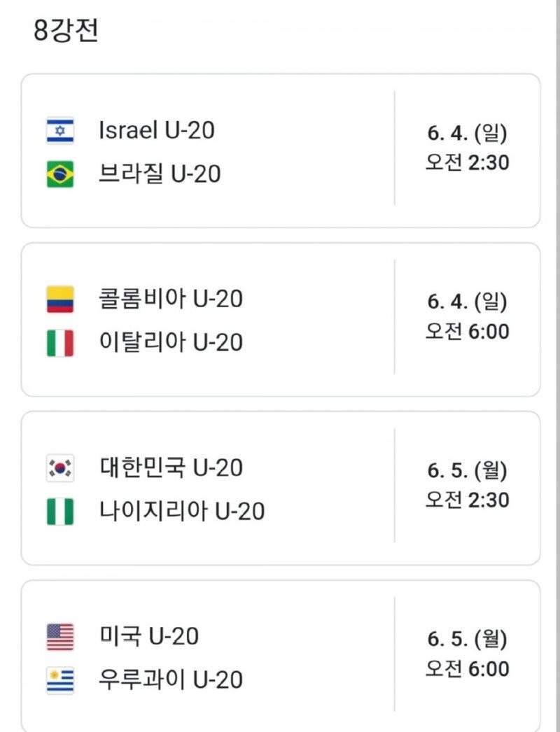Click the Uruguay flag icon
The height and width of the screenshot is (732, 560).
(60, 681)
